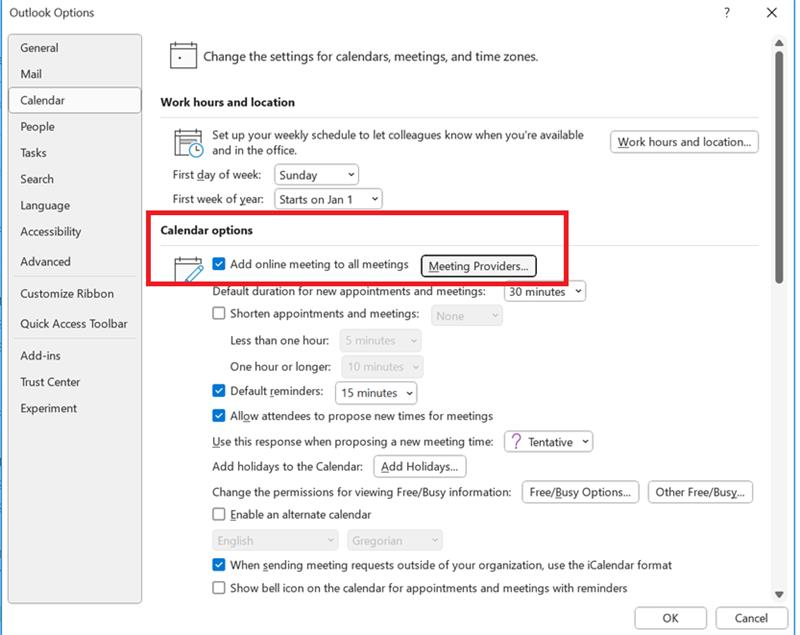This screenshot has height=635, width=800.
Task: Open the Language settings category
Action: (74, 206)
